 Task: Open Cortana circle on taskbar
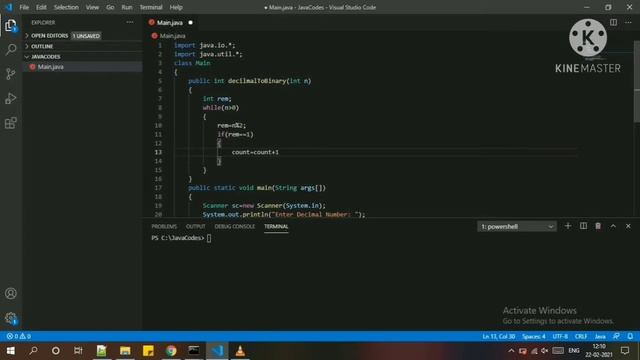click(56, 351)
